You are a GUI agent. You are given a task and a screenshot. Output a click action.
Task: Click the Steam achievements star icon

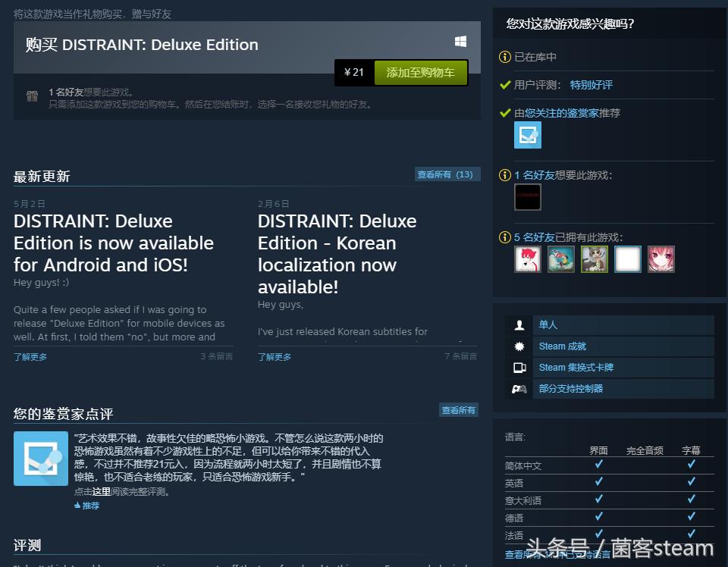[x=519, y=346]
